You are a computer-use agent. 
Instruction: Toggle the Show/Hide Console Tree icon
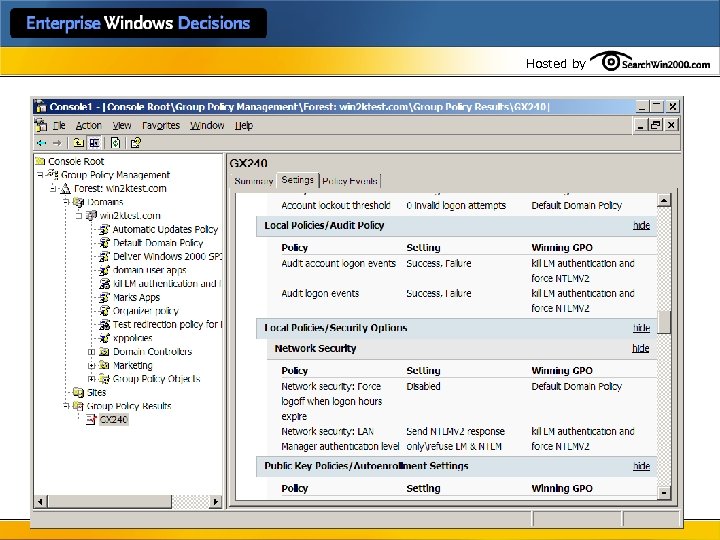click(95, 143)
